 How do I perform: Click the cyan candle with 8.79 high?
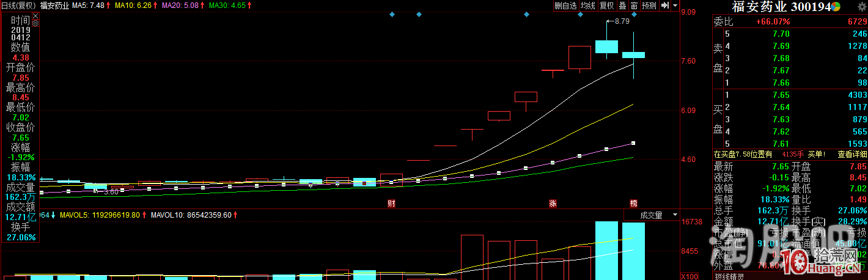coord(606,46)
